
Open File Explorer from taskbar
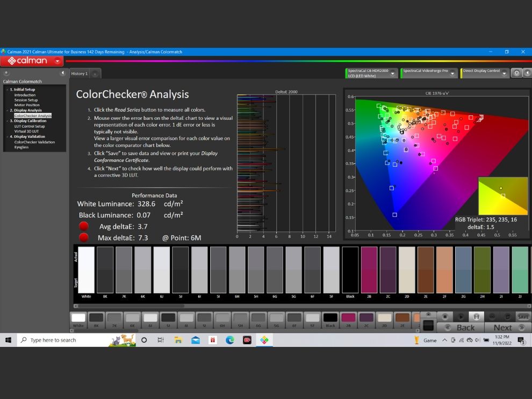tap(178, 340)
